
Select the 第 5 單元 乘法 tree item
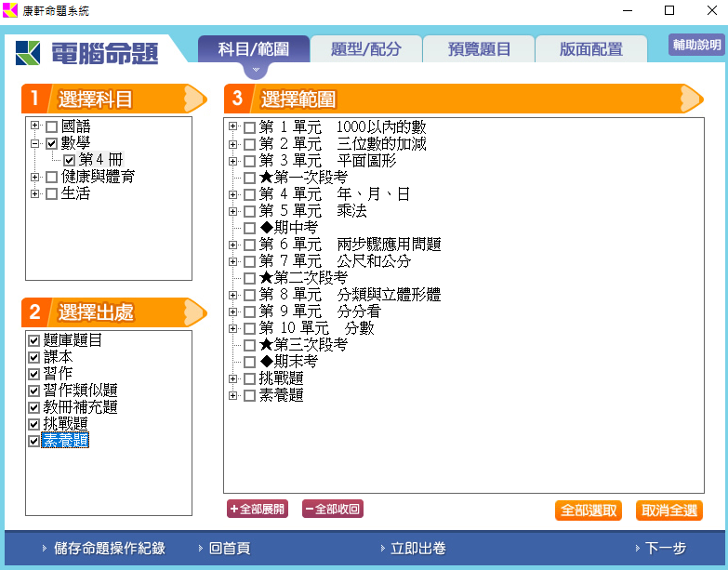[x=312, y=211]
